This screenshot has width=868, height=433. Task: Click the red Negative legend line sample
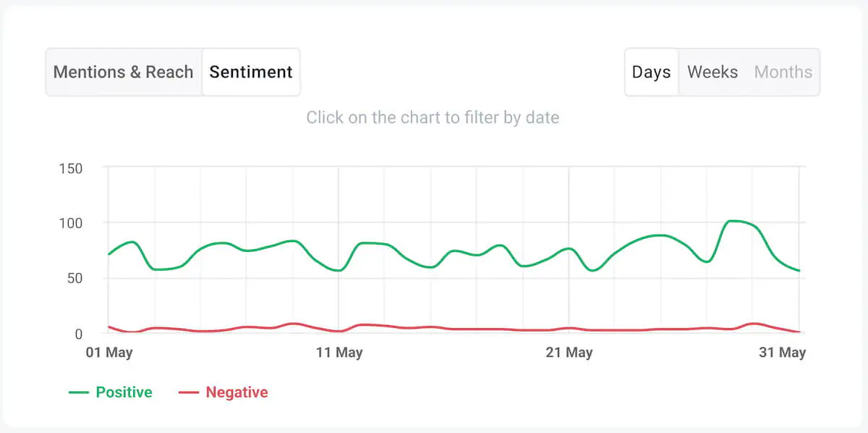tap(190, 392)
